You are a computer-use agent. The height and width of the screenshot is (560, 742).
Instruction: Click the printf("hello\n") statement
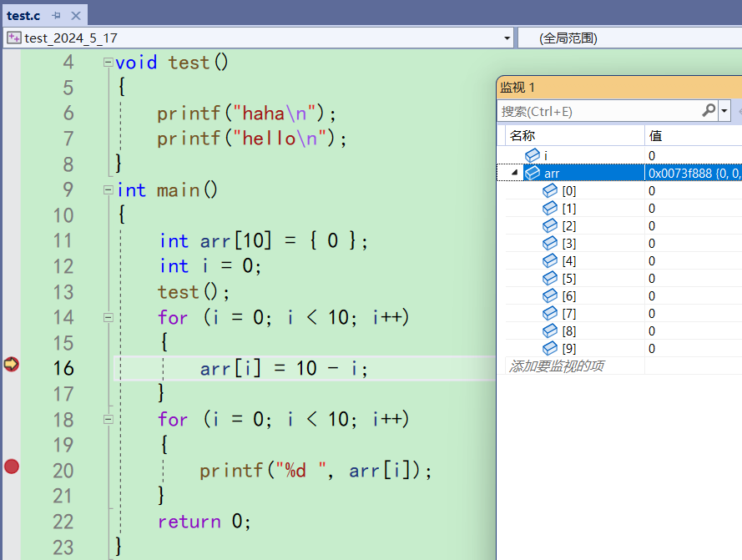click(x=252, y=139)
